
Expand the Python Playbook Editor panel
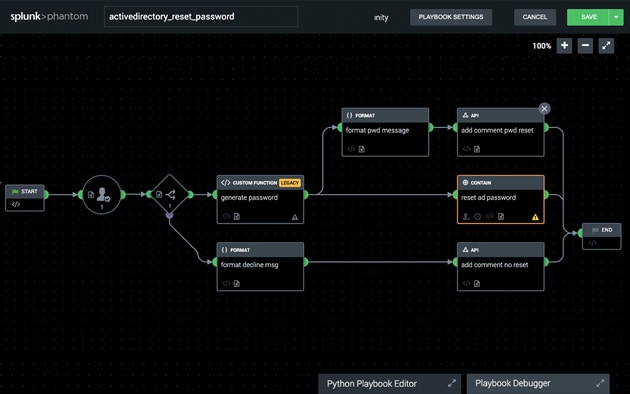452,383
